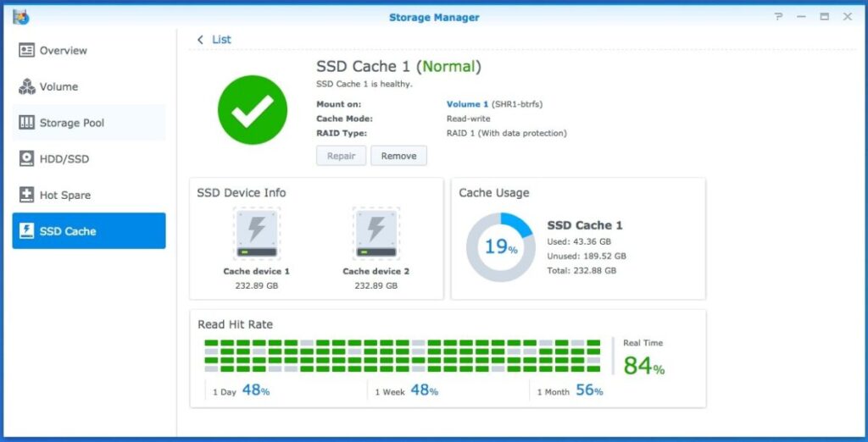Screen dimensions: 868x442
Task: Click the 1 Month 56% hit rate
Action: 571,391
